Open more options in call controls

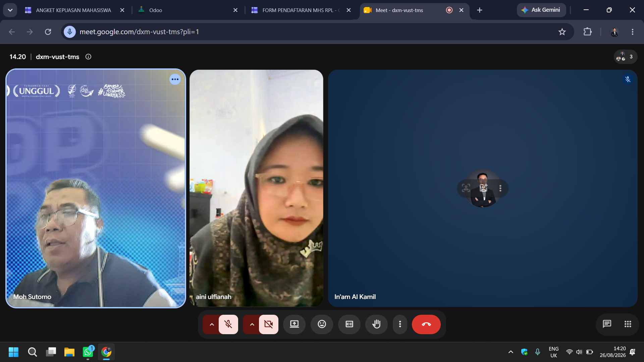click(x=400, y=324)
